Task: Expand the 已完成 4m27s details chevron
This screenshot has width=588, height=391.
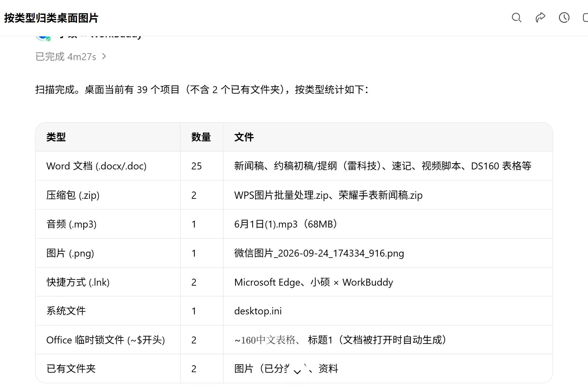Action: pos(104,56)
